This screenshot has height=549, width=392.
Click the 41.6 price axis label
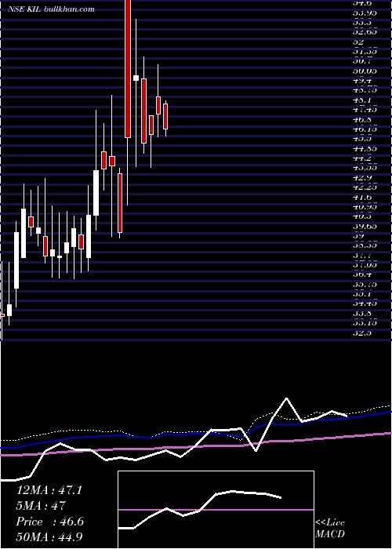click(x=361, y=198)
